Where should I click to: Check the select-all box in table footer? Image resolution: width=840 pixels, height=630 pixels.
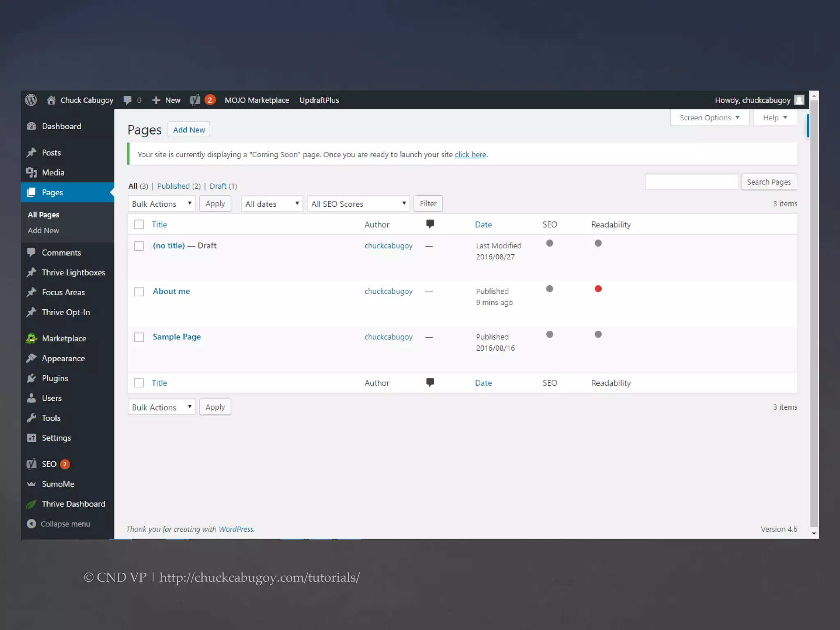point(139,383)
